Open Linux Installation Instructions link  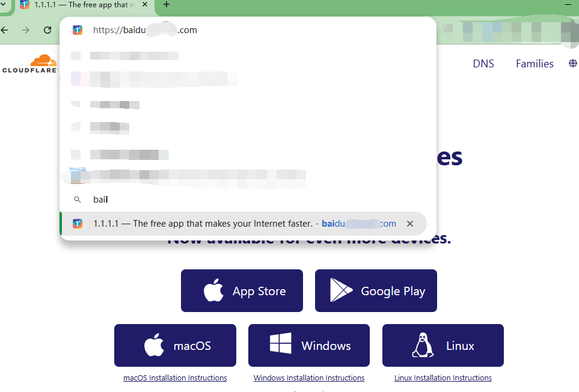443,378
